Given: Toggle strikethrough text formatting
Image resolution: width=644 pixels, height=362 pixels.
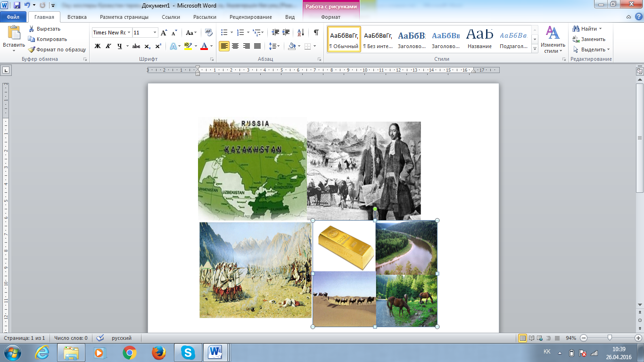Looking at the screenshot, I should point(136,46).
